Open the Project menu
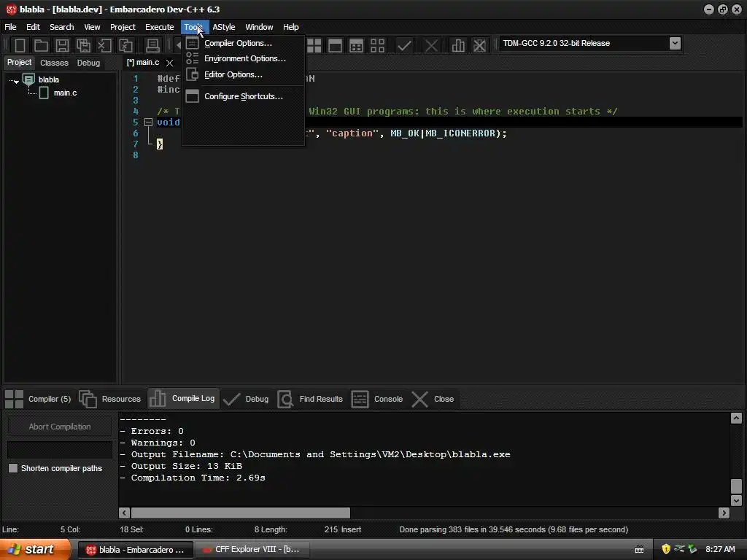Viewport: 747px width, 560px height. (x=123, y=27)
